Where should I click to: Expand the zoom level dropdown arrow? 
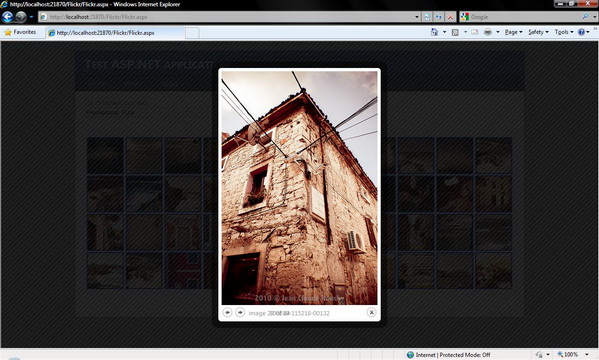[x=587, y=355]
